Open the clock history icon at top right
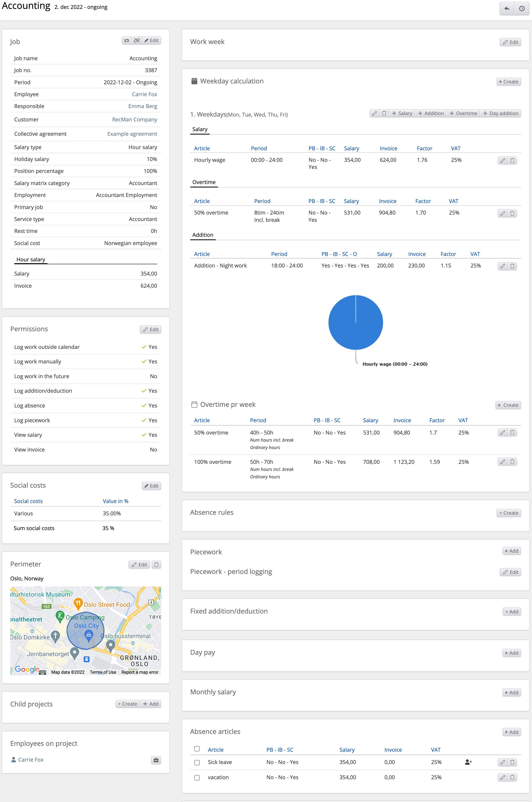Viewport: 532px width, 802px height. [522, 8]
